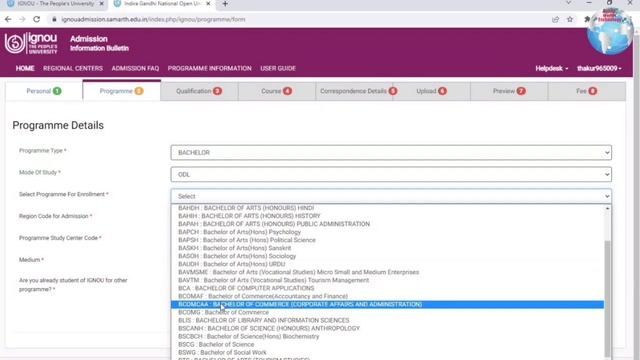Collapse Select Programme For Enrollment dropdown
Screen dimensions: 640x360
391,196
